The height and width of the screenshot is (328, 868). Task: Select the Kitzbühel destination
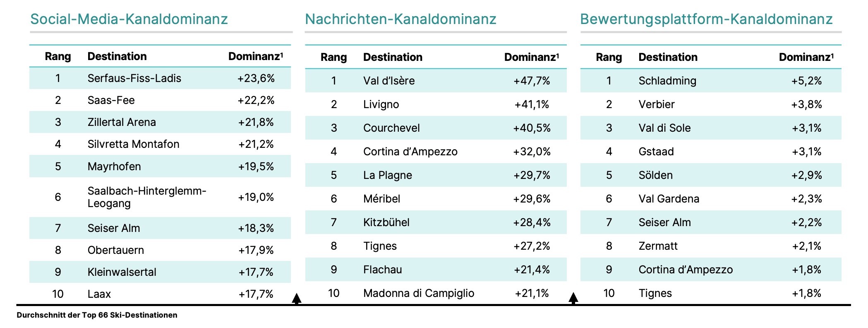pyautogui.click(x=386, y=222)
